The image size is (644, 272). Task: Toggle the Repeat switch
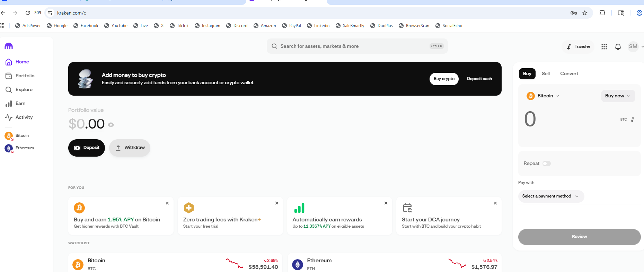tap(547, 164)
